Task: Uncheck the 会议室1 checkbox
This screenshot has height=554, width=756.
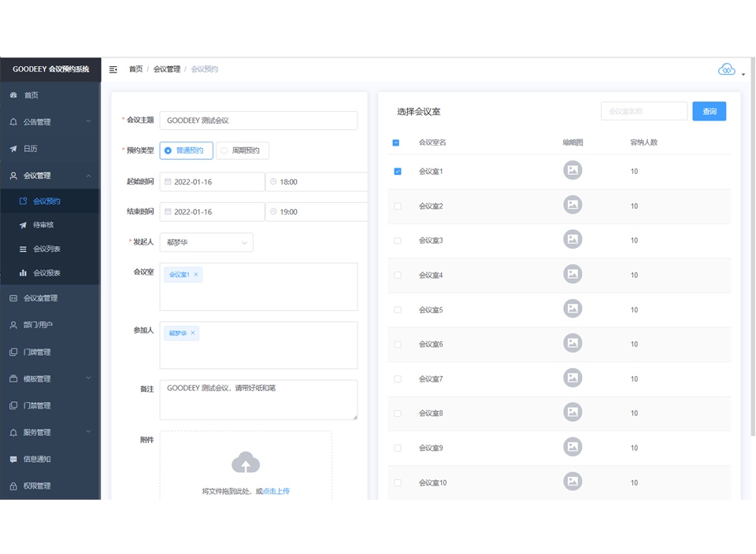Action: pos(398,172)
